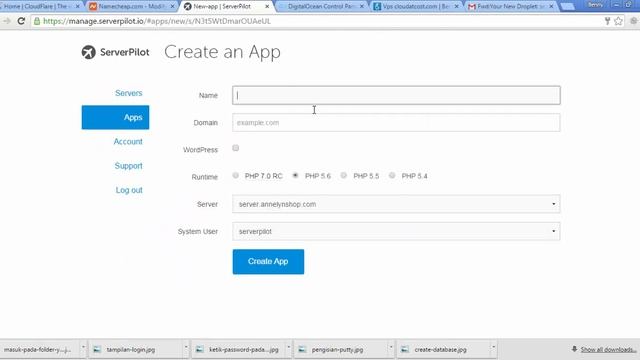Expand tampilan-login.jpg download options arrow
The height and width of the screenshot is (360, 640).
[186, 348]
